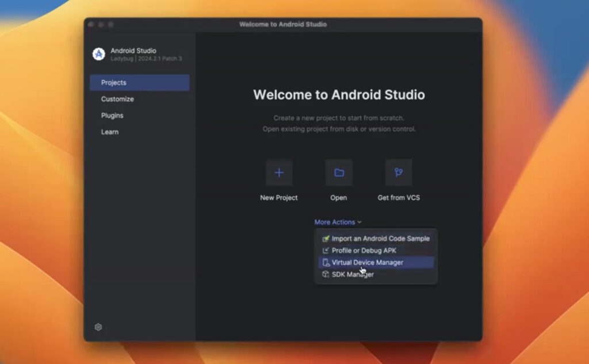The height and width of the screenshot is (364, 589).
Task: Start a New Project
Action: (x=278, y=197)
